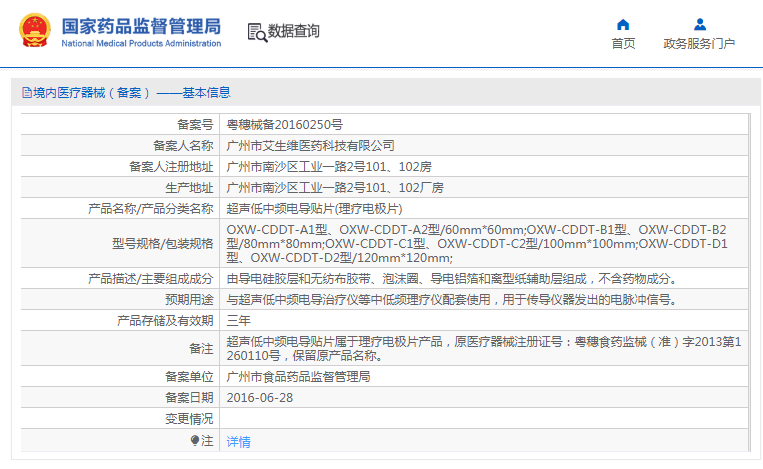763x469 pixels.
Task: Click the home icon above 首页
Action: 623,24
